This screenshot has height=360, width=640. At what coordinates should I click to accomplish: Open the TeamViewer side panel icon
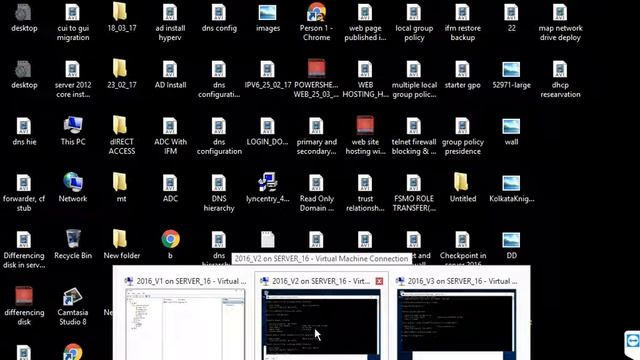(x=632, y=341)
